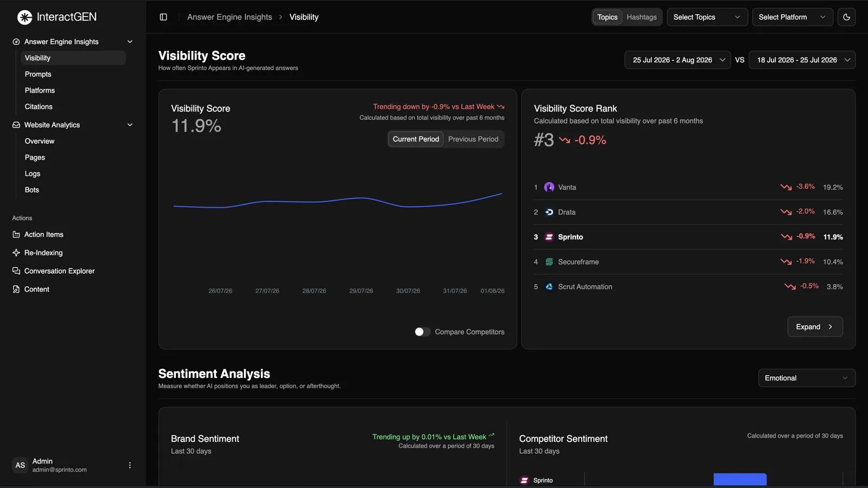Click Answer Engine Insights breadcrumb link

click(229, 17)
